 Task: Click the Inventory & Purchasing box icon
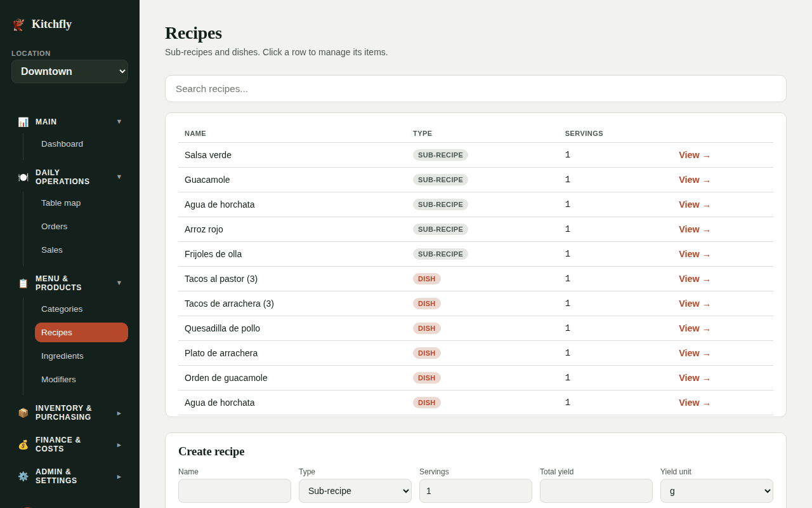23,413
